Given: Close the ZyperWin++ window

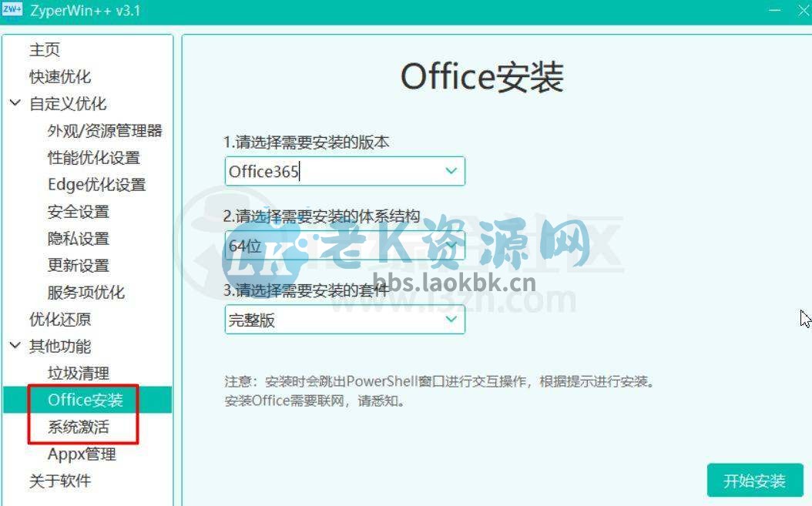Looking at the screenshot, I should (x=804, y=10).
